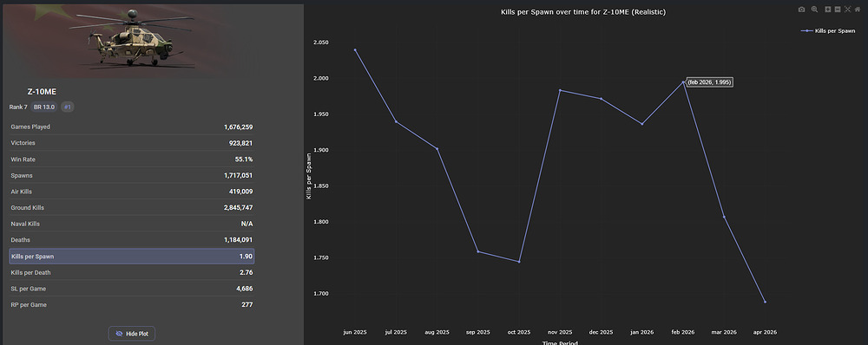
Task: Click the nov 2025 data point
Action: coord(560,90)
